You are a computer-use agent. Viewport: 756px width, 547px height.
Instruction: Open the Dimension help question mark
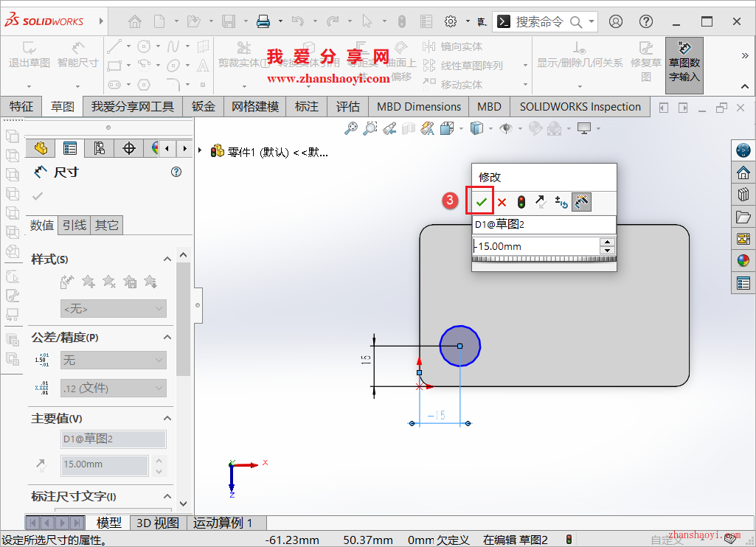[x=176, y=171]
